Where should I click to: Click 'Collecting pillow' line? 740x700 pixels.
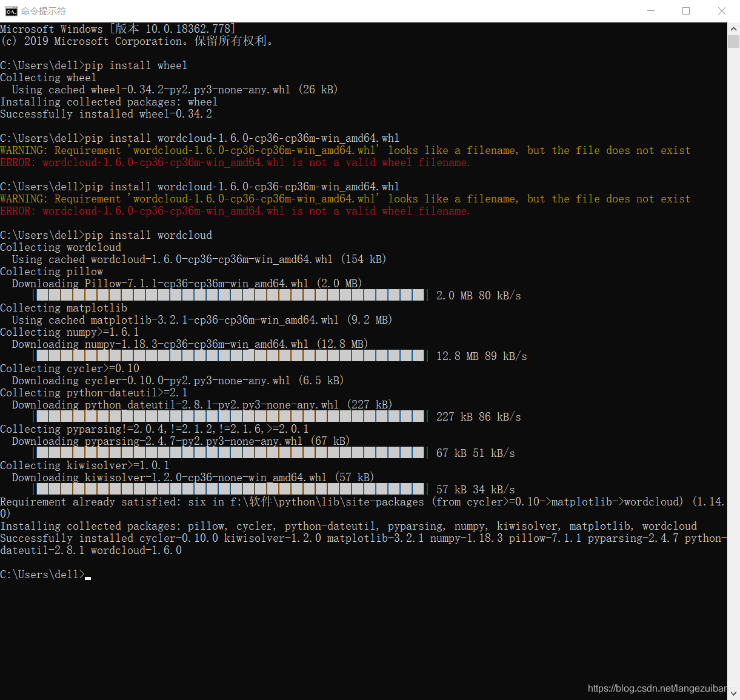point(52,272)
